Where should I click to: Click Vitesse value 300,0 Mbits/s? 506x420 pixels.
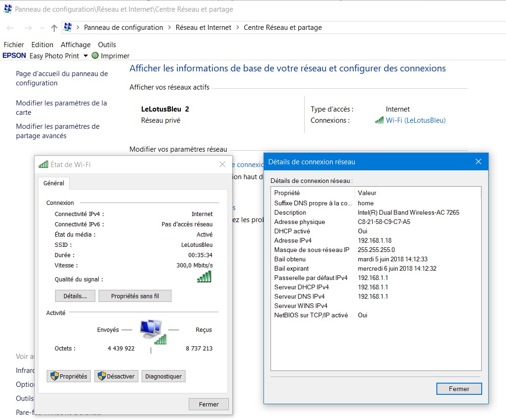[194, 265]
